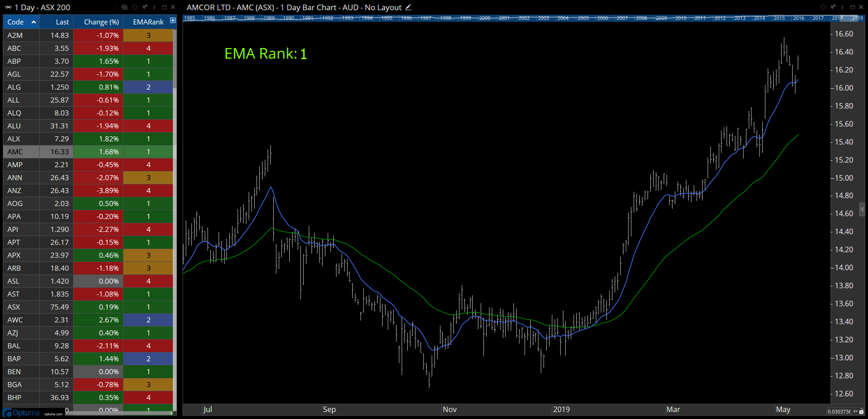
Task: Select the API stock code
Action: 13,229
